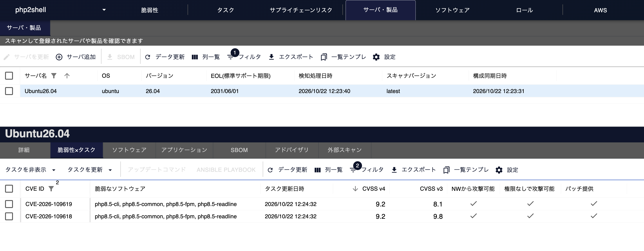Click the filter funnel icon beside CVE ID
This screenshot has height=251, width=644.
51,188
